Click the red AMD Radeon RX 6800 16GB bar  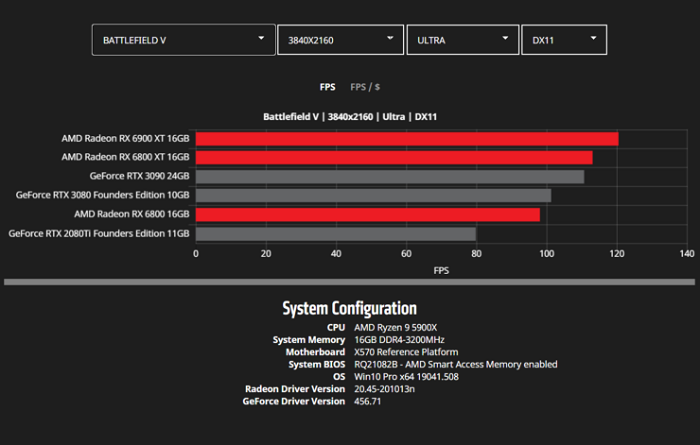[367, 214]
